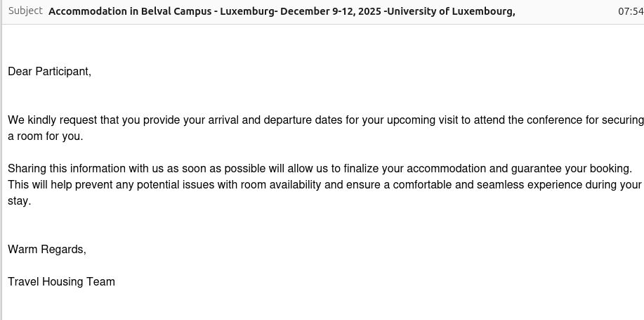Screen dimensions: 644x320
Task: Click the "Warm Regards," closing
Action: pos(47,249)
